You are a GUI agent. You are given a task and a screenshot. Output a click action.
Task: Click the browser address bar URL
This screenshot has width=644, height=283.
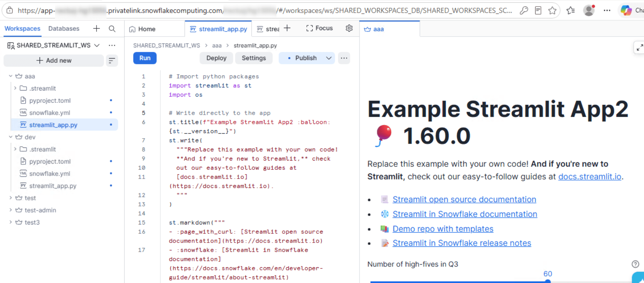pos(265,10)
